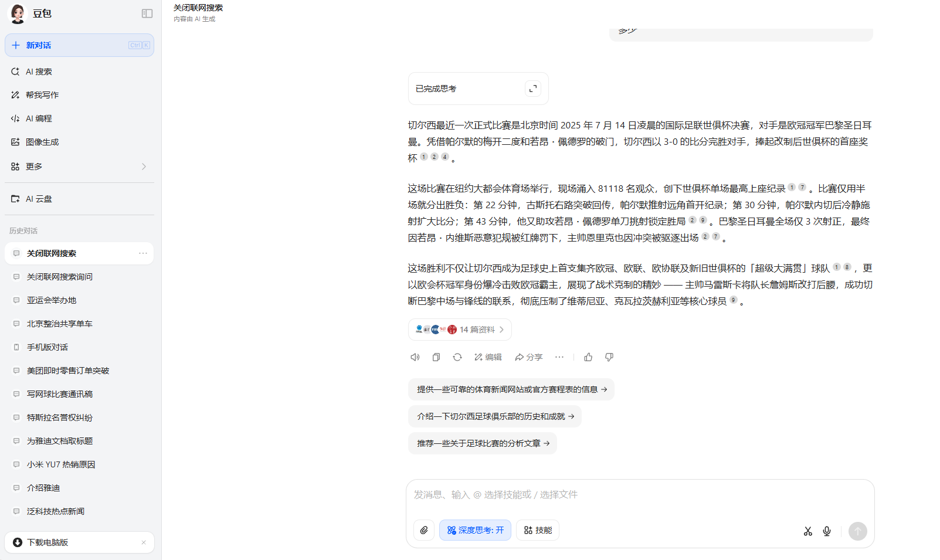Click 编辑 to edit the answer
The height and width of the screenshot is (560, 940).
(488, 357)
